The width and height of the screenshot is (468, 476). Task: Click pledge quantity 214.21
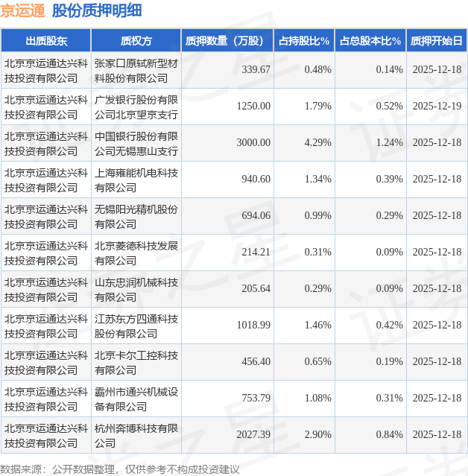tap(256, 252)
